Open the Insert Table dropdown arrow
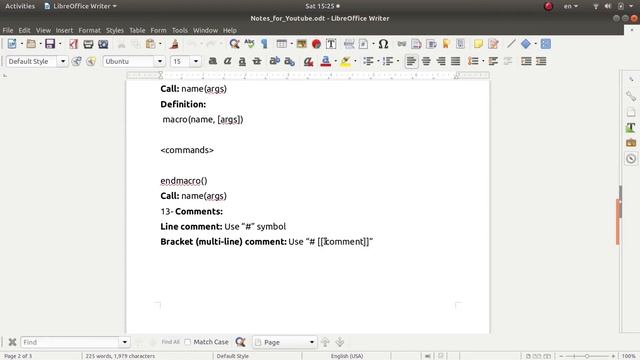640x360 pixels. 291,44
